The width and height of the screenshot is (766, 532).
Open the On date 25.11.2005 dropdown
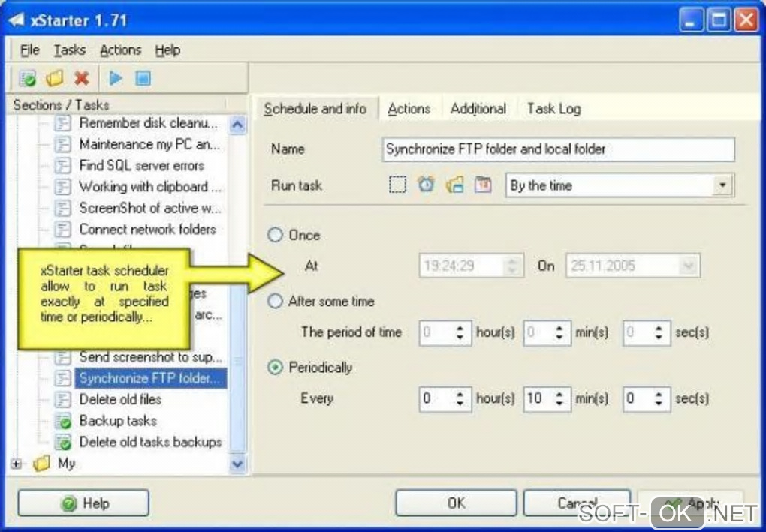point(688,266)
